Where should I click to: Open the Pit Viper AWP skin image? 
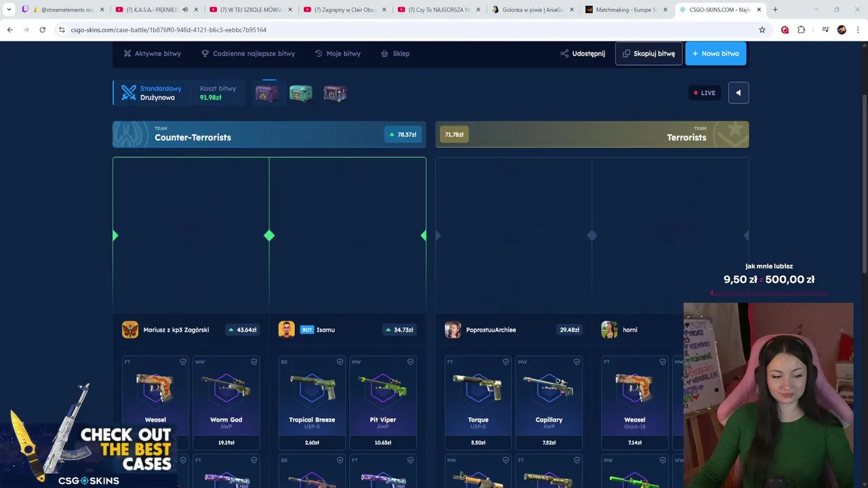coord(383,388)
